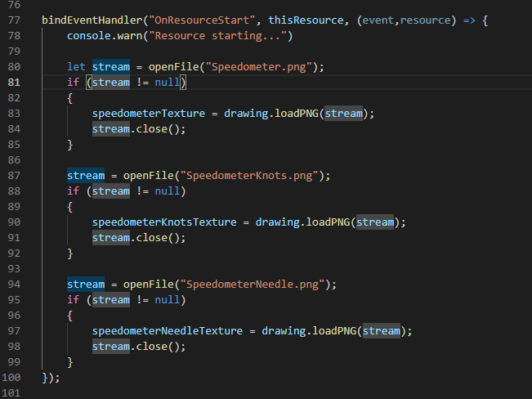Click line number 81 in the gutter
This screenshot has width=532, height=399.
click(15, 82)
